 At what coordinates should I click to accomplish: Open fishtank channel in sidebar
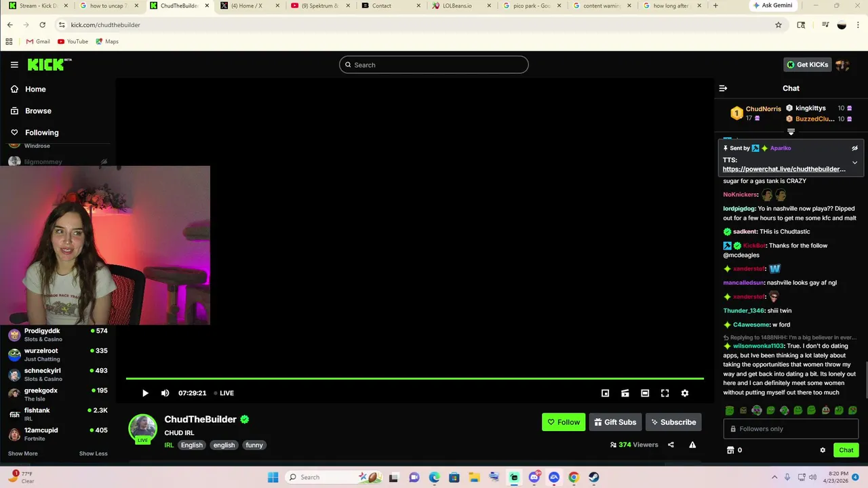pos(58,413)
